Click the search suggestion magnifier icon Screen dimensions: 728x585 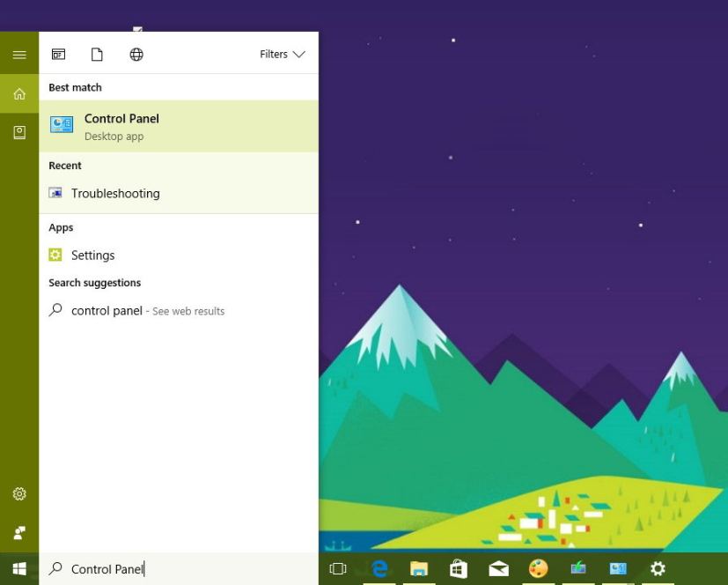tap(55, 309)
